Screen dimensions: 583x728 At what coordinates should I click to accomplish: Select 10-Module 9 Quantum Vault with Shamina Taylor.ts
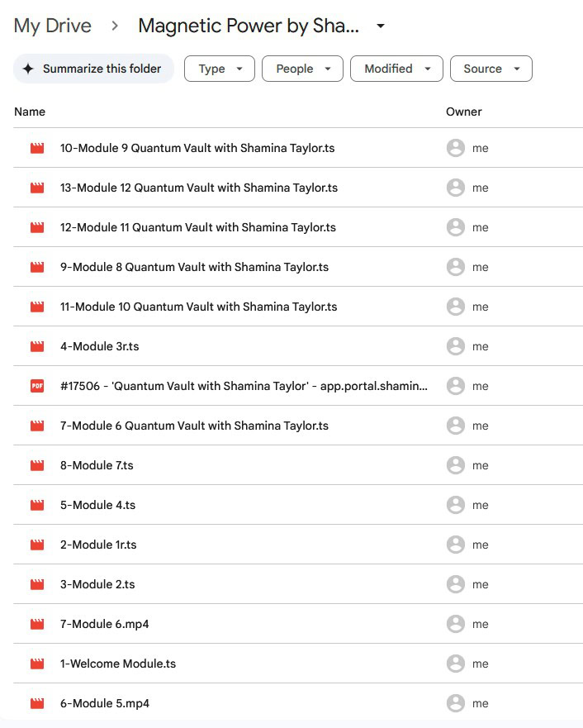[x=197, y=148]
